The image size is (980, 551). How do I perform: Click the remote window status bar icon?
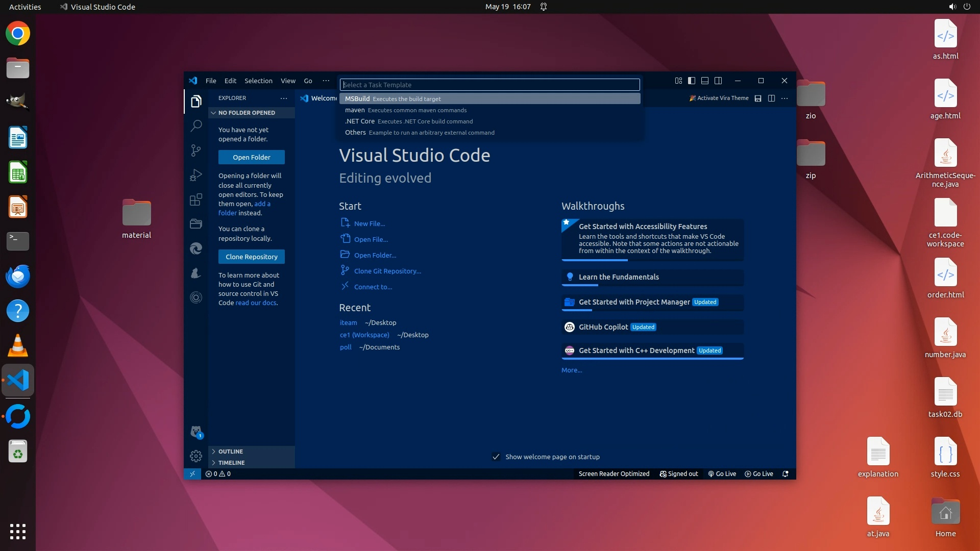point(192,473)
